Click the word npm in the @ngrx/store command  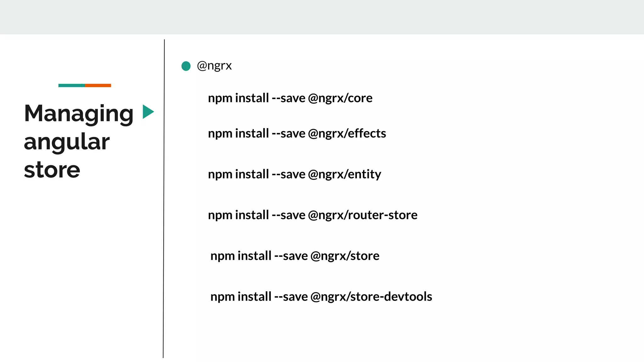pos(223,256)
